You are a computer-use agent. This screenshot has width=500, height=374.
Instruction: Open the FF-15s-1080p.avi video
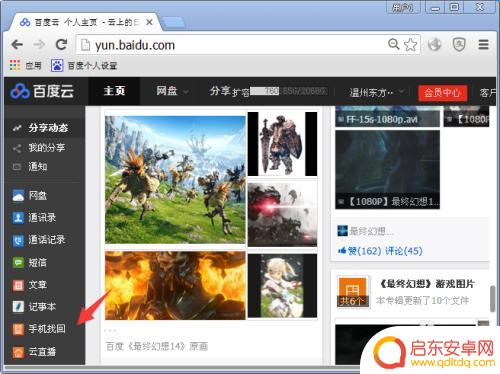point(387,117)
